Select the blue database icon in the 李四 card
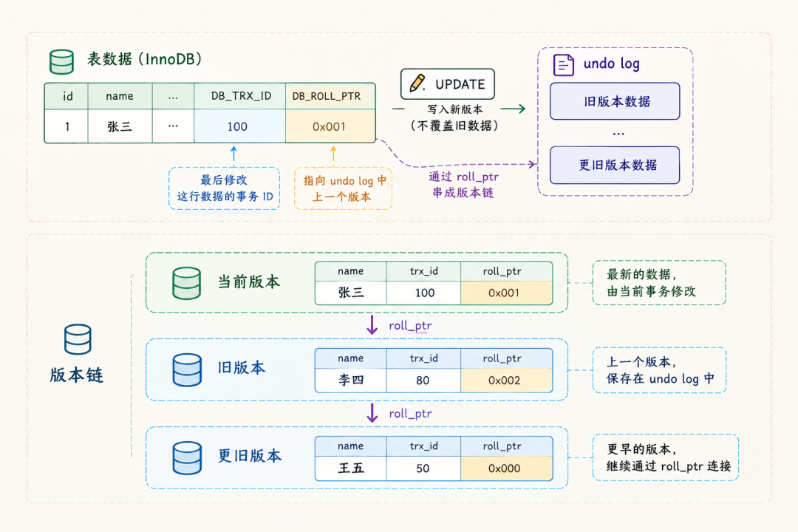The image size is (798, 532). coord(187,369)
